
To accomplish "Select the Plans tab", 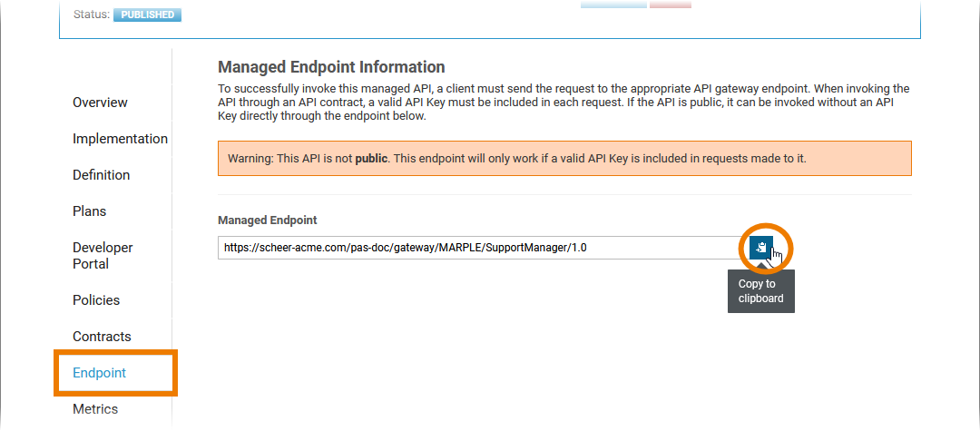I will [89, 211].
